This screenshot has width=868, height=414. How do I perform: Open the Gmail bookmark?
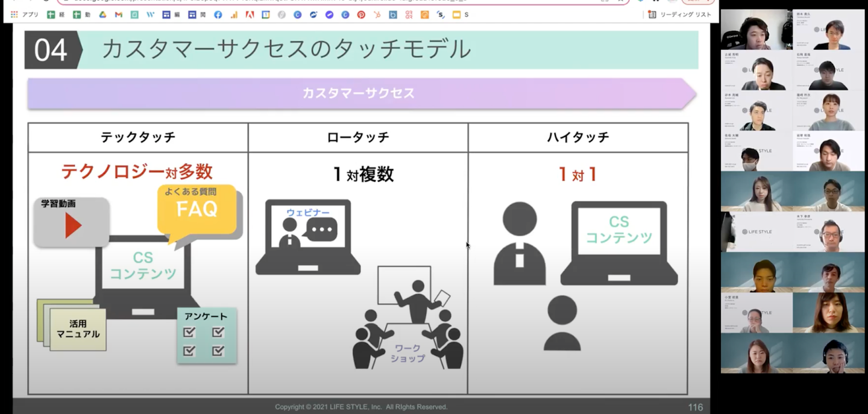tap(118, 14)
